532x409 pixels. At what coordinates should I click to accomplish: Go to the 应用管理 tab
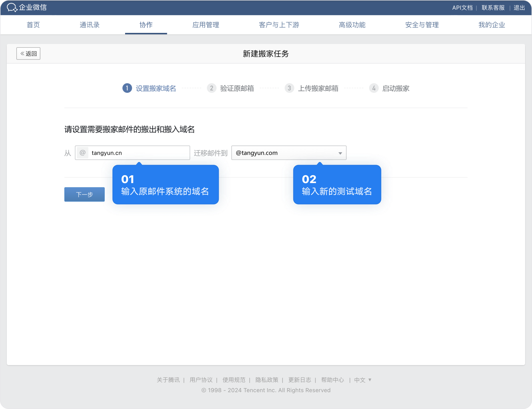point(206,25)
